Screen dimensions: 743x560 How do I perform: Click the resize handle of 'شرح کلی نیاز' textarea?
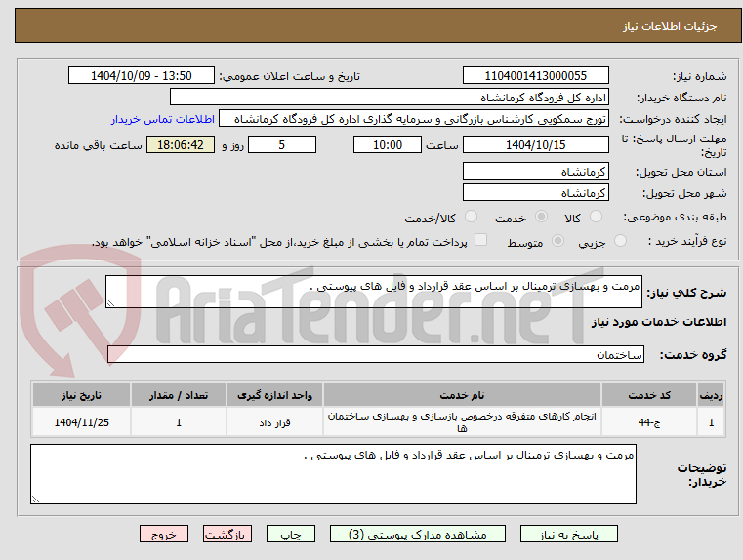pyautogui.click(x=110, y=303)
